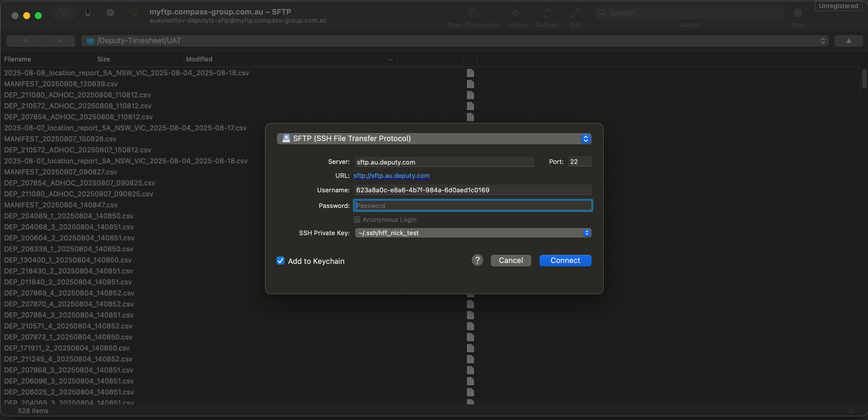
Task: Show the connection History clock icon
Action: [x=110, y=13]
